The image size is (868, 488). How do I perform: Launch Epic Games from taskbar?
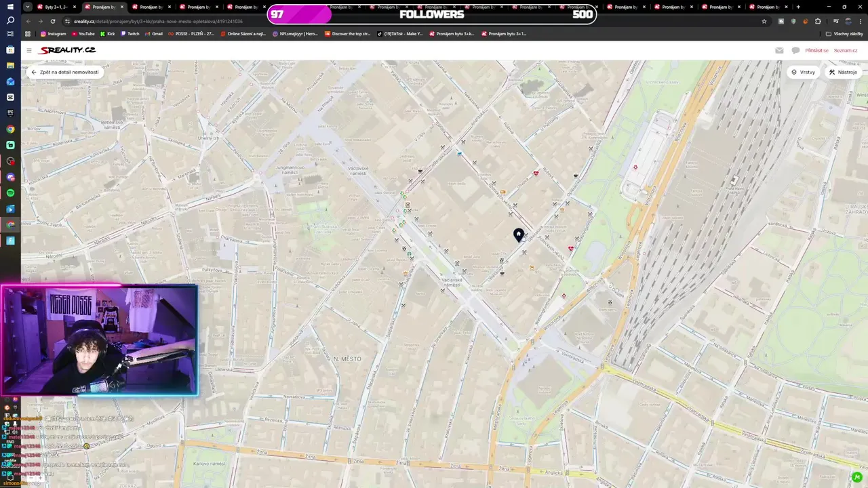[x=10, y=113]
